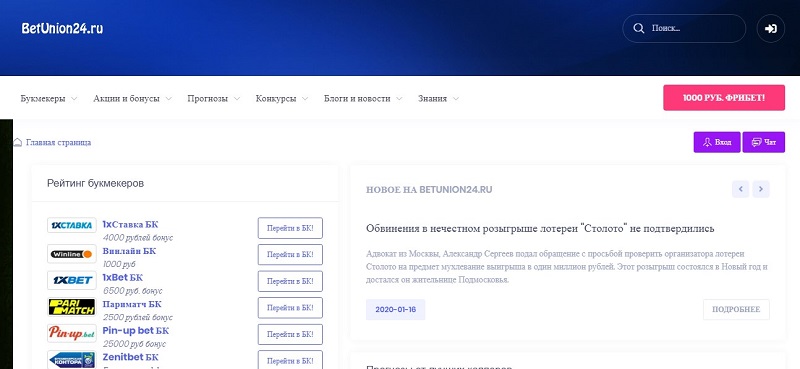
Task: Open the 1xСтавка БК link
Action: (x=130, y=224)
